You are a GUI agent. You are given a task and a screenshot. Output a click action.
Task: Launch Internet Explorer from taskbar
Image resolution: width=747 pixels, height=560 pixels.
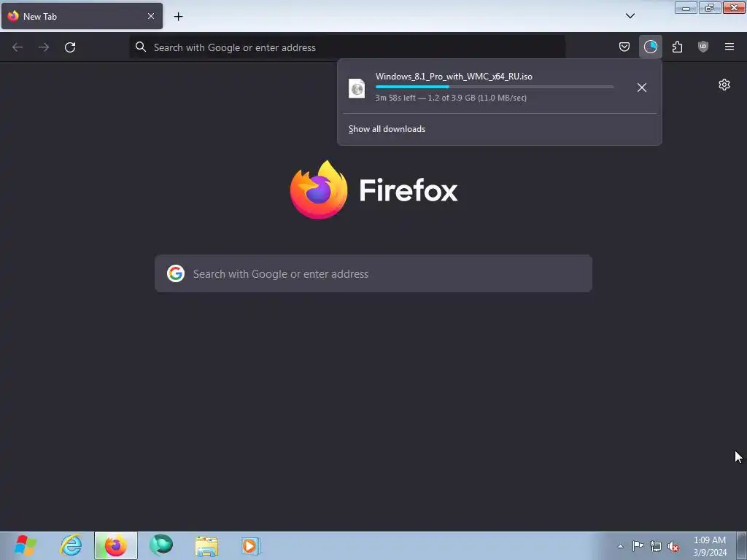71,545
